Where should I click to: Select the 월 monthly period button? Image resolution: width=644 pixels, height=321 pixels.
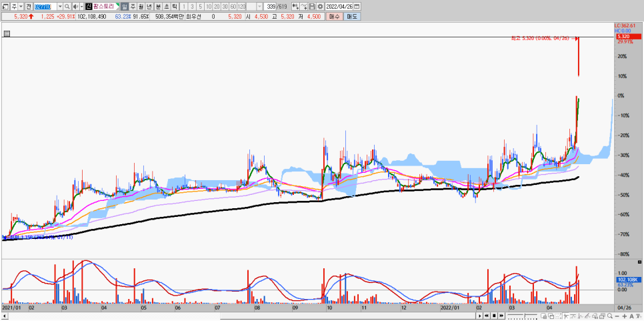[x=141, y=7]
